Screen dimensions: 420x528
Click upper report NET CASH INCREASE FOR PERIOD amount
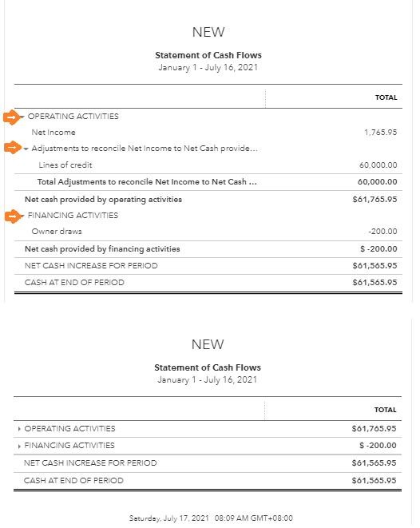click(x=374, y=266)
